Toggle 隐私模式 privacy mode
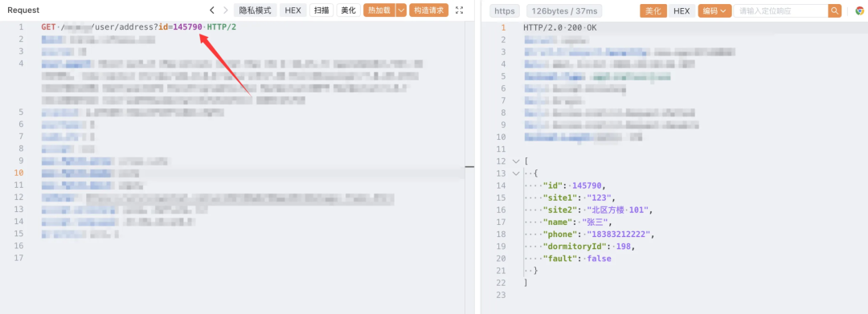 [x=256, y=10]
